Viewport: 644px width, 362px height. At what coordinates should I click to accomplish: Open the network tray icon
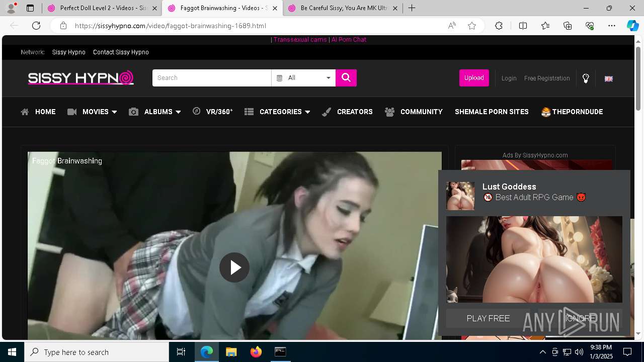click(x=567, y=352)
